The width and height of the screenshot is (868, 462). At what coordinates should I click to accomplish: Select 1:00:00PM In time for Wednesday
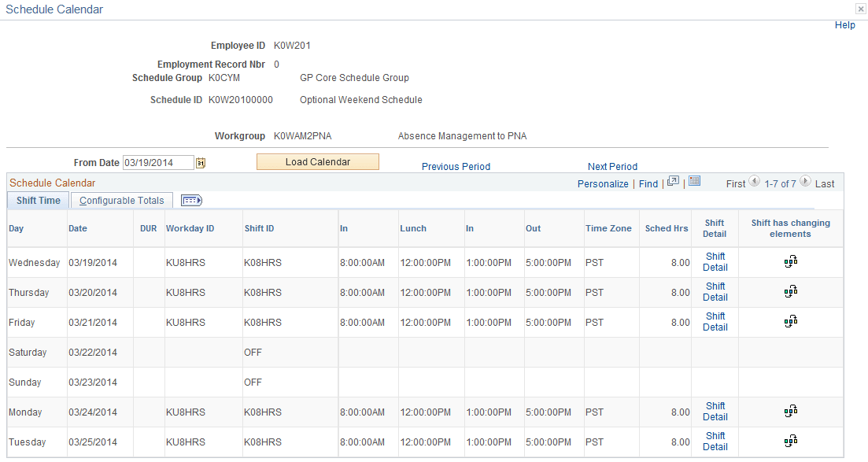click(x=489, y=263)
